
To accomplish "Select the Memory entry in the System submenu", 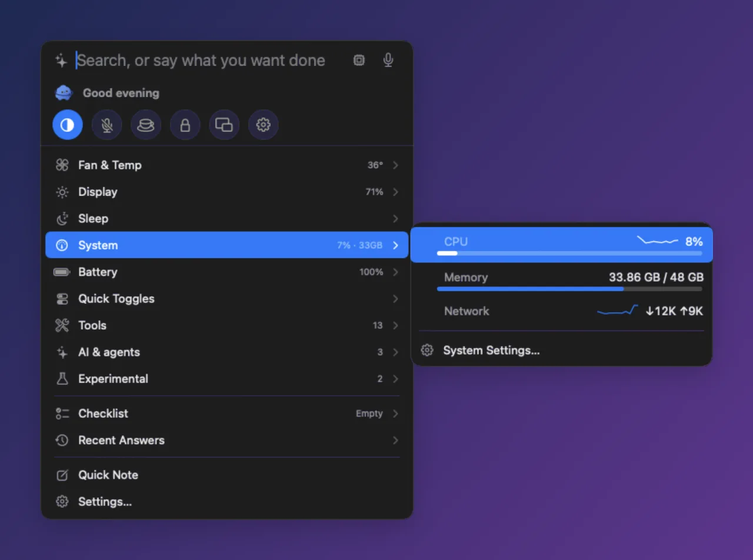I will [x=562, y=281].
